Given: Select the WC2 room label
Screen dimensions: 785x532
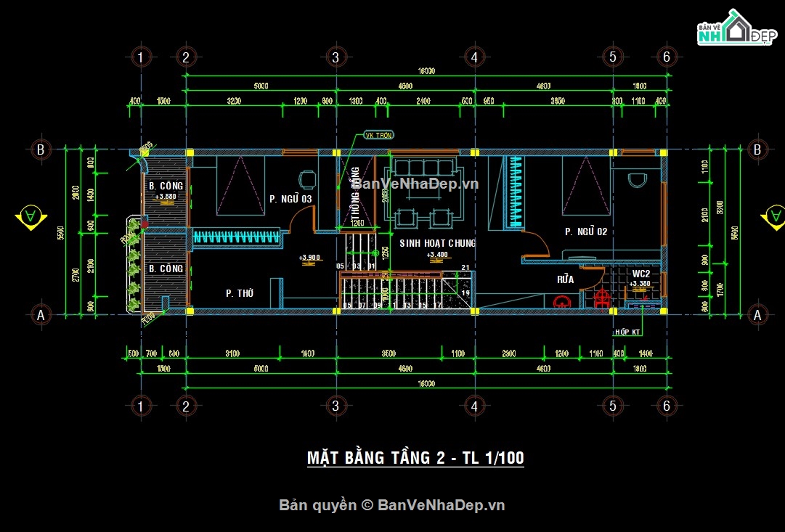Looking at the screenshot, I should coord(640,274).
